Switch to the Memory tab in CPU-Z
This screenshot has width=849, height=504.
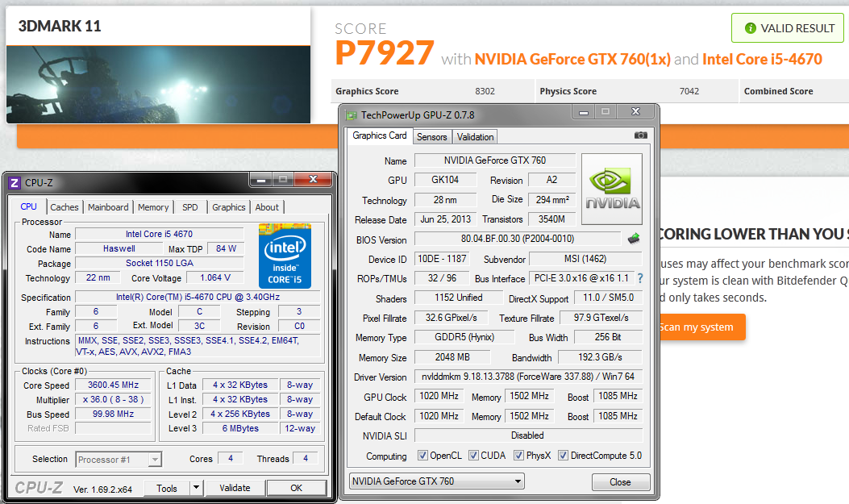pos(153,207)
